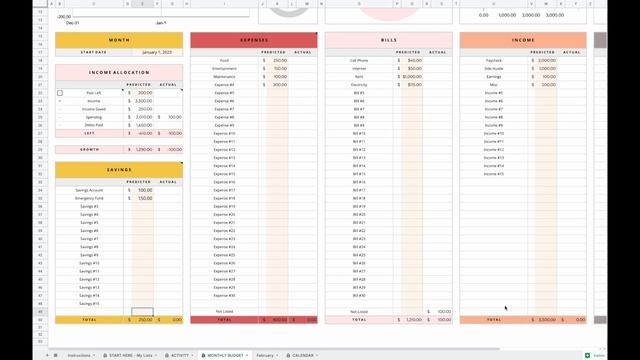Select the Bill #30 label
The width and height of the screenshot is (640, 360).
[x=359, y=296]
